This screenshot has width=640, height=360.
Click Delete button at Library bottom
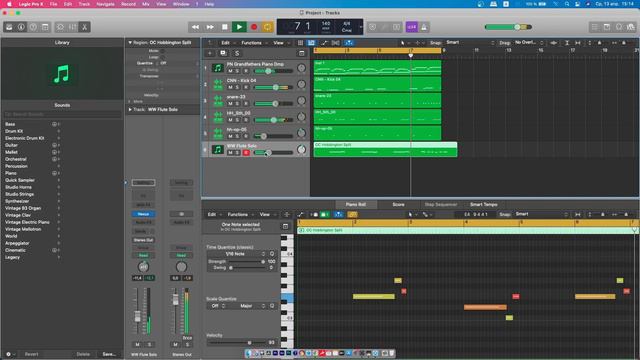click(83, 354)
